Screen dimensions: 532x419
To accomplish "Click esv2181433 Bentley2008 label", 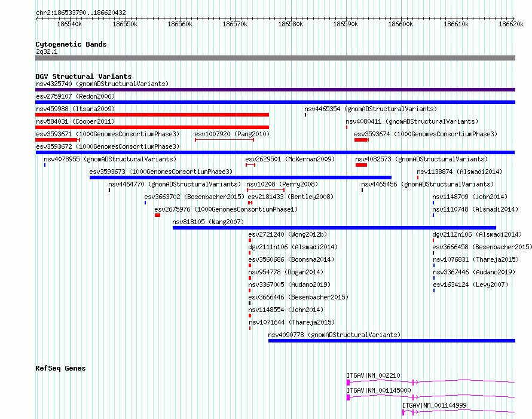I will coord(291,197).
